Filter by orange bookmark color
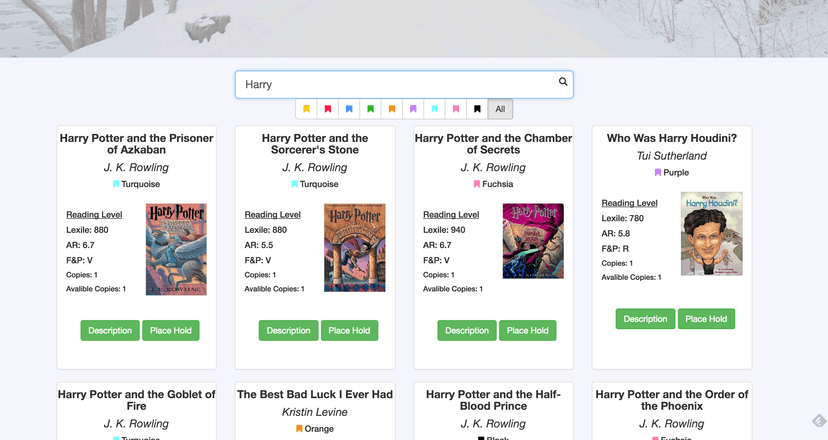 [x=392, y=109]
